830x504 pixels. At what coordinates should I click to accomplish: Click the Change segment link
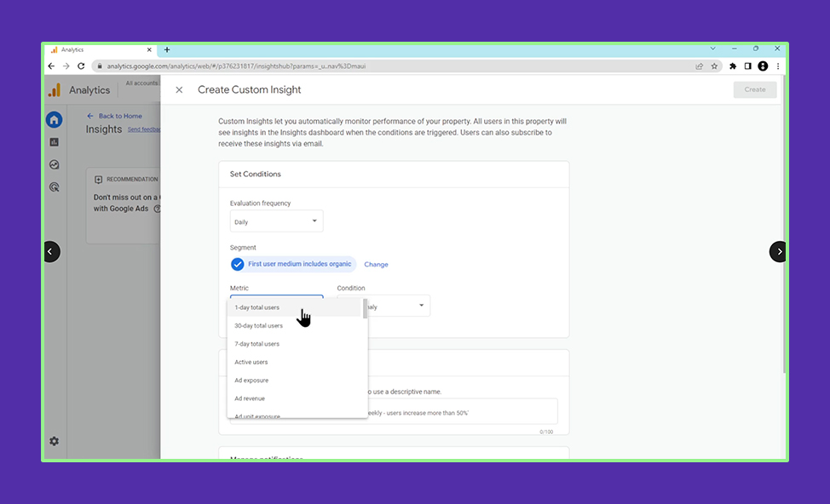pyautogui.click(x=376, y=265)
